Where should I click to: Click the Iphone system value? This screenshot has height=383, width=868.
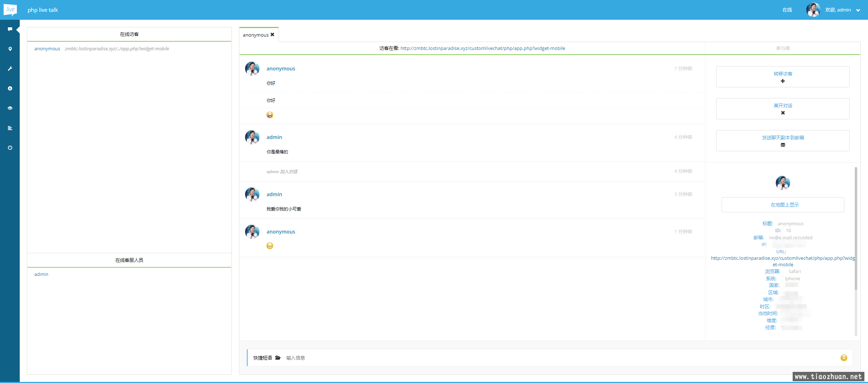click(x=792, y=279)
